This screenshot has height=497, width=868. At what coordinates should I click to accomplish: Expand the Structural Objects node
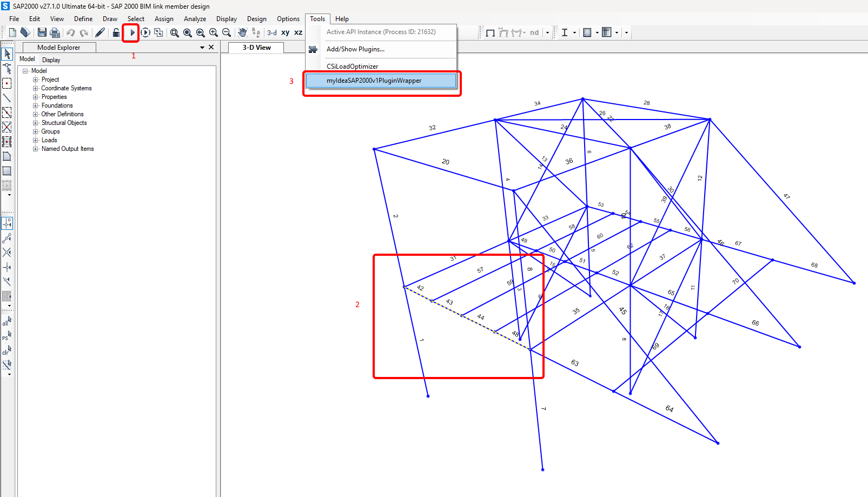pyautogui.click(x=36, y=123)
